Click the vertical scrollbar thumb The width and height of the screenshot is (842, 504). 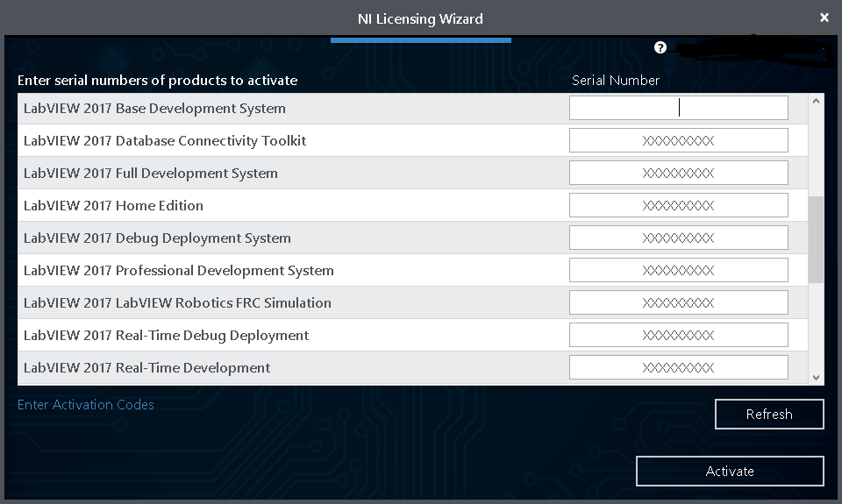817,238
